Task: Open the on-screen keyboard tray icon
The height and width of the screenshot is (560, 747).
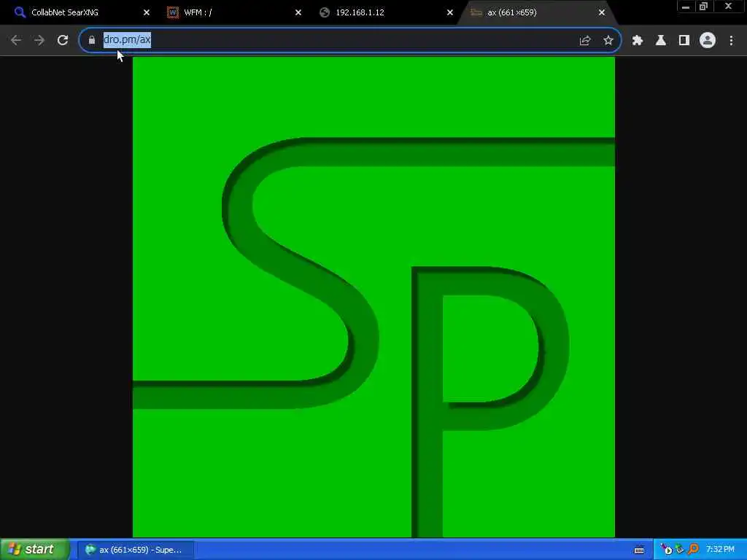Action: [x=639, y=550]
